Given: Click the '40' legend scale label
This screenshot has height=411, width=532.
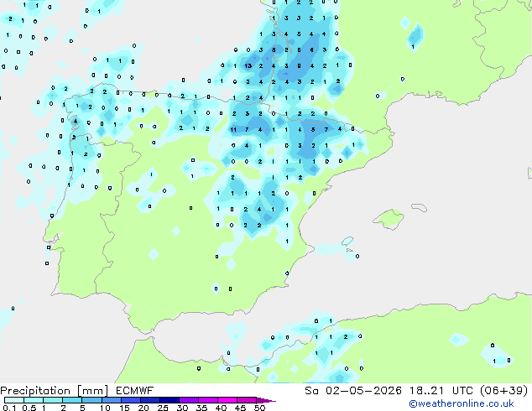Looking at the screenshot, I should pyautogui.click(x=221, y=408).
